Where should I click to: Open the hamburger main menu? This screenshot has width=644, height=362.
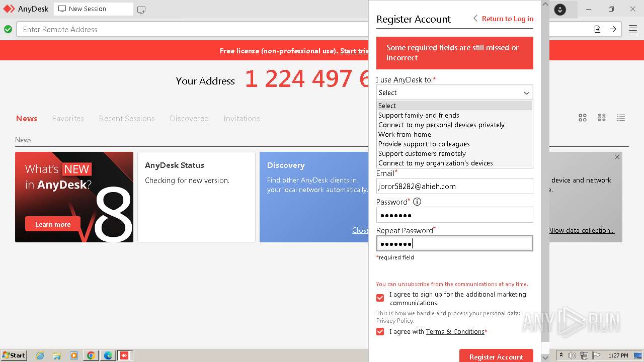click(x=633, y=29)
